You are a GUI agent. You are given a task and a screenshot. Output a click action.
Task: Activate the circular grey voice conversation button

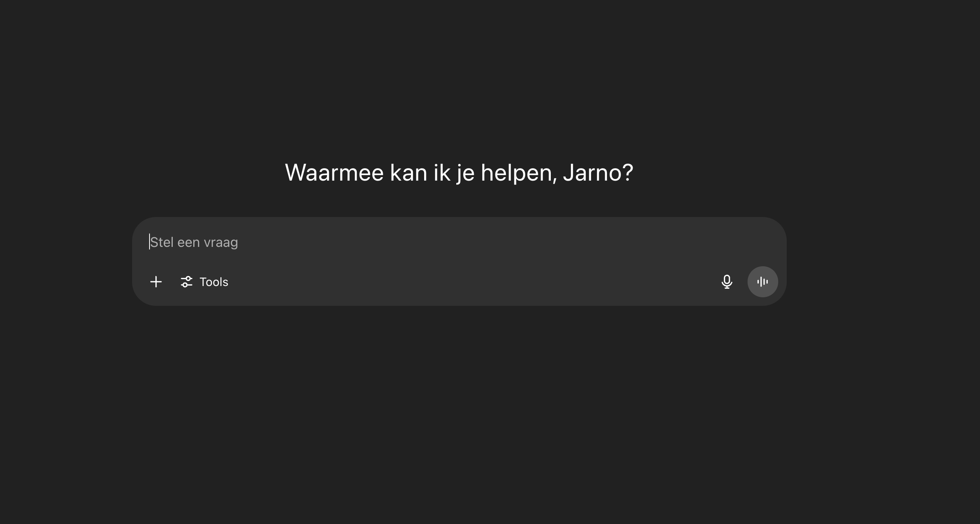pos(763,282)
